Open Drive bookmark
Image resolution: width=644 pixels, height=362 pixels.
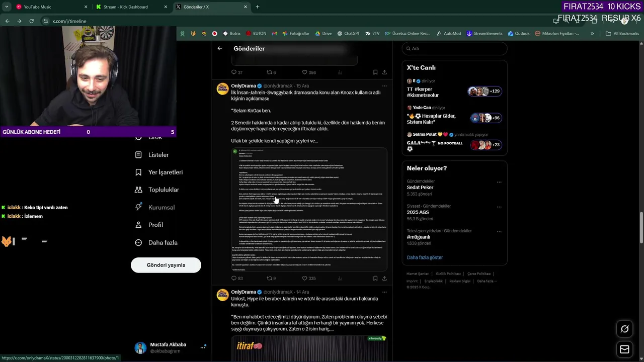[323, 34]
